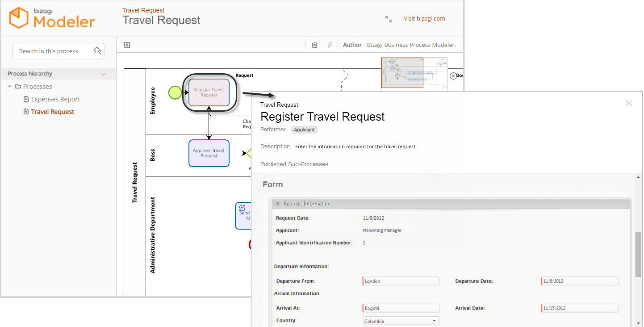Click the Boss lane header
This screenshot has height=327, width=644.
click(x=153, y=155)
